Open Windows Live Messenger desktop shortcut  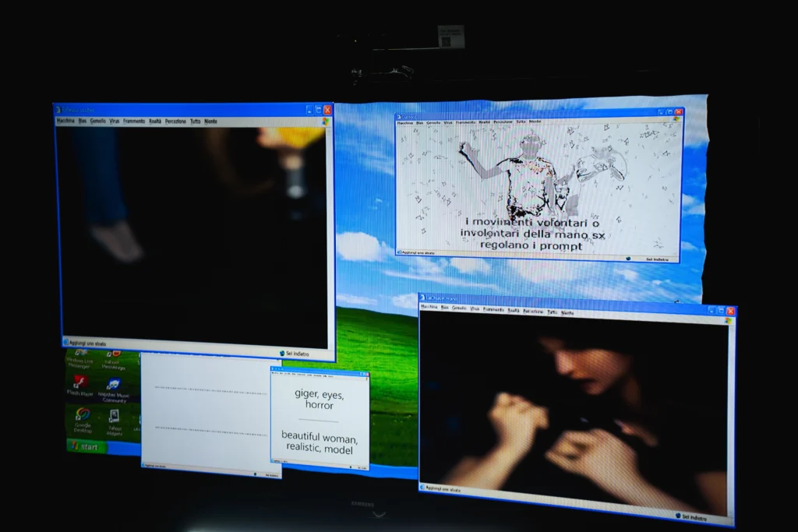coord(79,358)
